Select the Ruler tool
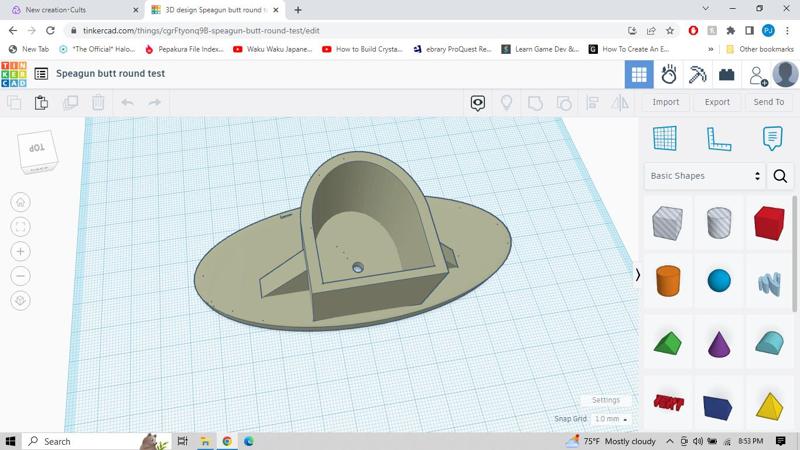Screen dimensions: 800x450 click(719, 138)
